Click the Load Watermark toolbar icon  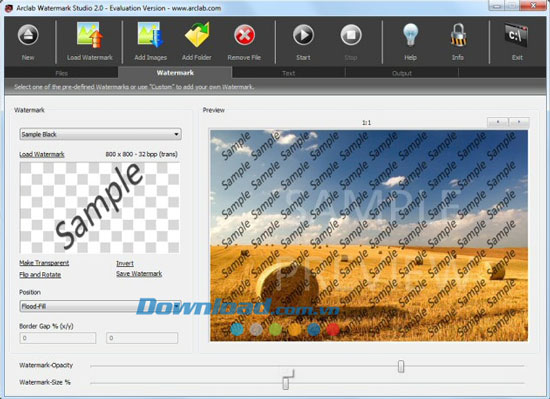point(90,35)
